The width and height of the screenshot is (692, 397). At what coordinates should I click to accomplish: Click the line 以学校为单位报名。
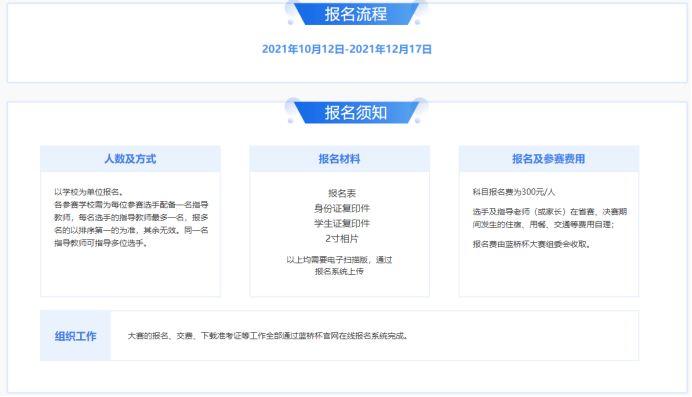click(x=90, y=192)
